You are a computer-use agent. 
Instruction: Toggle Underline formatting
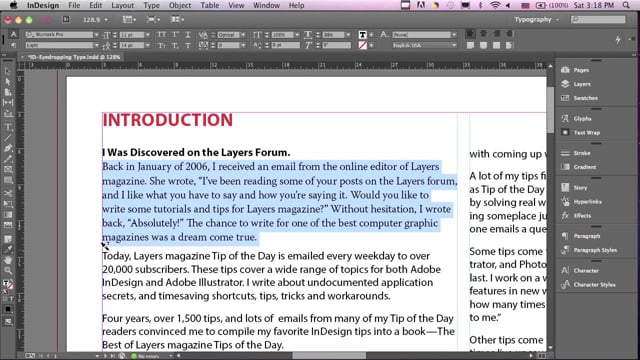pyautogui.click(x=188, y=35)
